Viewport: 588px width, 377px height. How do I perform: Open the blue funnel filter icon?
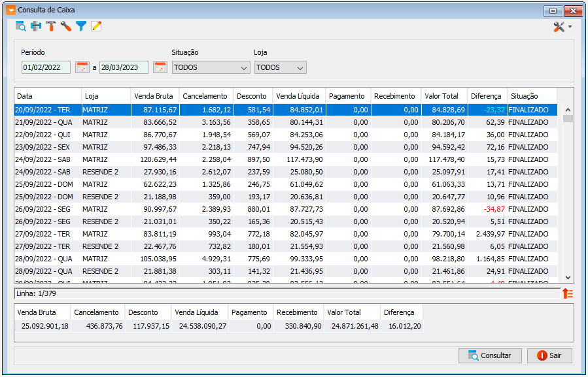(x=81, y=26)
